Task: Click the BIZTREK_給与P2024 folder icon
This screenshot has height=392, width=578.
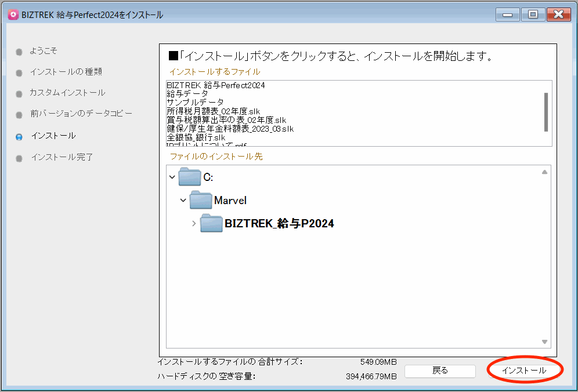Action: pyautogui.click(x=211, y=223)
